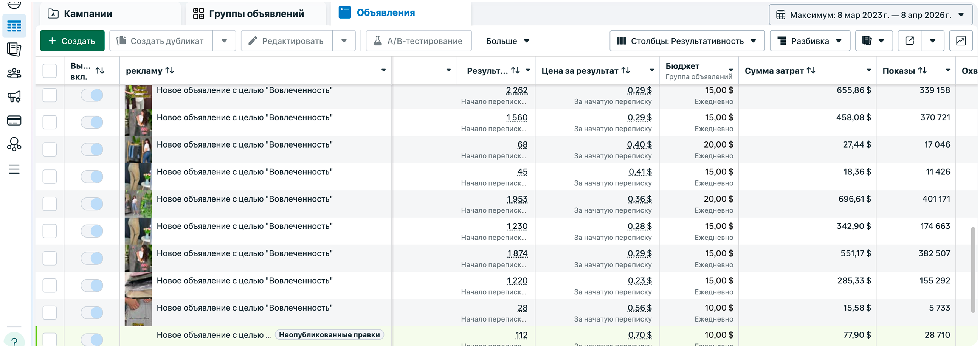Sort by 'Сумма затрат' column arrows
980x348 pixels.
811,70
